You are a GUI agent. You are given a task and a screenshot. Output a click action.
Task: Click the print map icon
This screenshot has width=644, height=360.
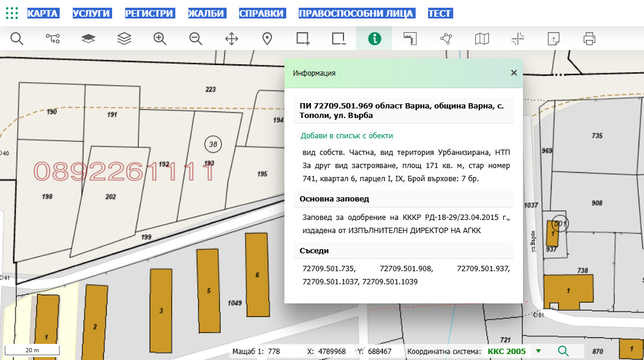click(589, 39)
